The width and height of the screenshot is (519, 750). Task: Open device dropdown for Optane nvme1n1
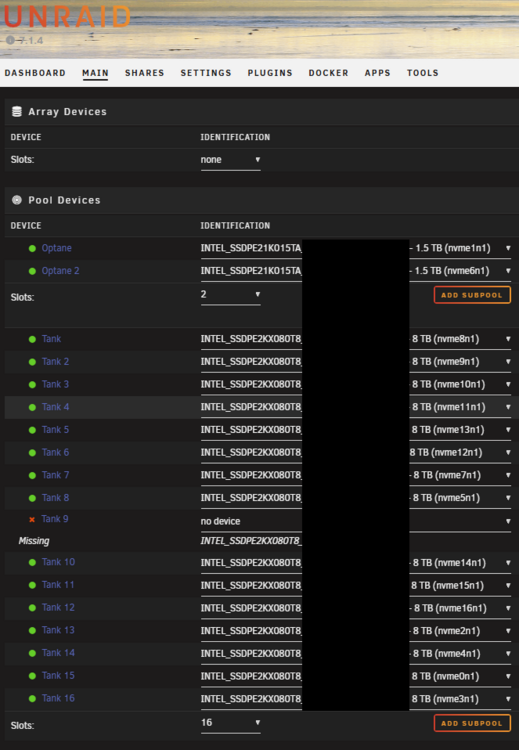tap(356, 248)
